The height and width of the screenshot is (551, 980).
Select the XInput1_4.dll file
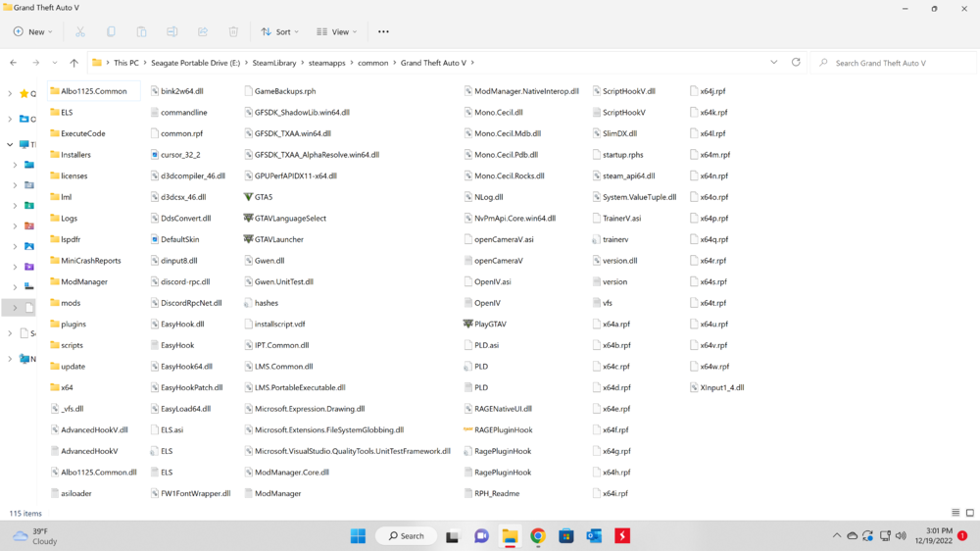click(x=717, y=388)
